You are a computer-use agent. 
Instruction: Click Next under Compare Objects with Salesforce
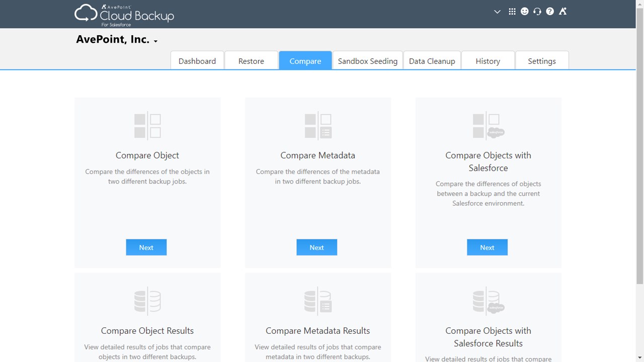(488, 247)
